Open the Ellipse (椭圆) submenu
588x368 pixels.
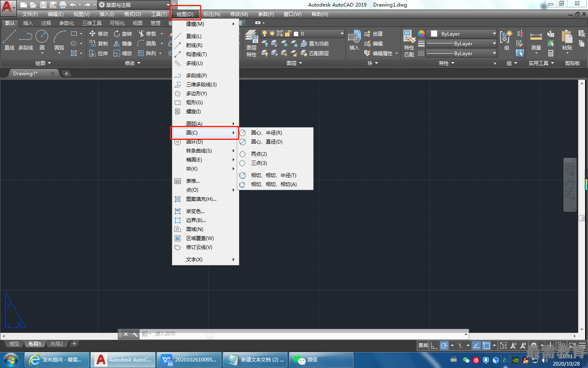pyautogui.click(x=205, y=159)
